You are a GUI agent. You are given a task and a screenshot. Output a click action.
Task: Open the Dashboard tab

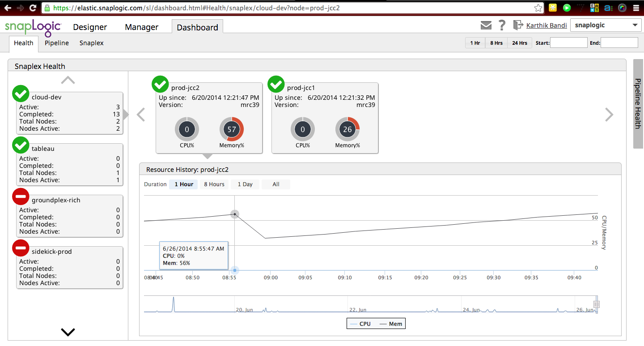(197, 27)
